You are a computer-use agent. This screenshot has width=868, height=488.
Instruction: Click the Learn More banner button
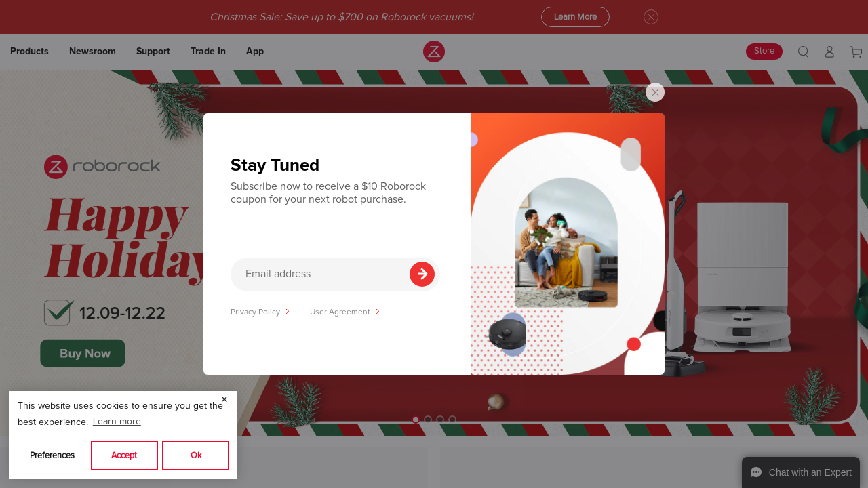click(x=575, y=17)
